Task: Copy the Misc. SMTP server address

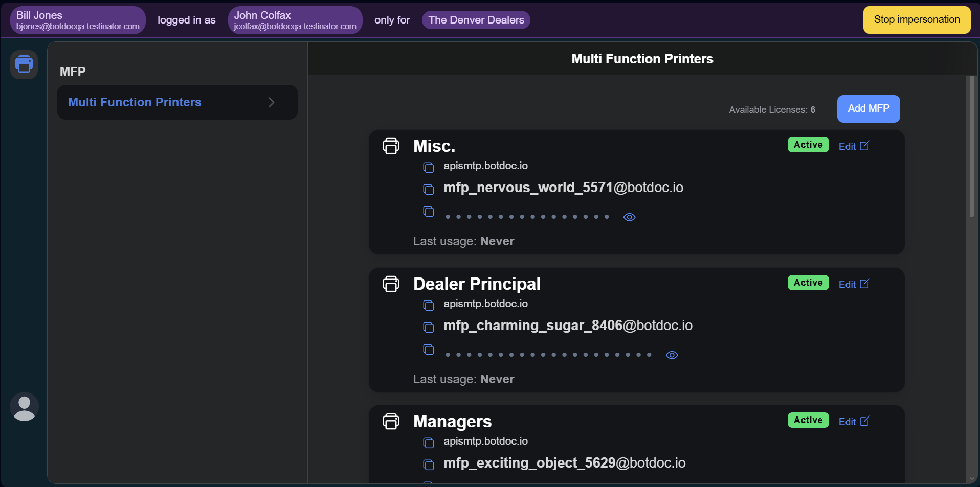Action: [x=428, y=167]
